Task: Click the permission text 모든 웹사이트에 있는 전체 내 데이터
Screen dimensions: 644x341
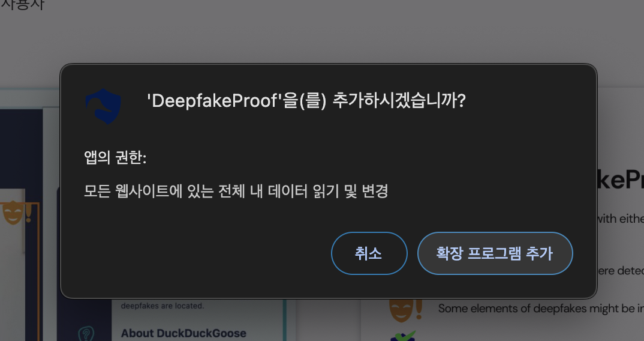Action: coord(195,192)
